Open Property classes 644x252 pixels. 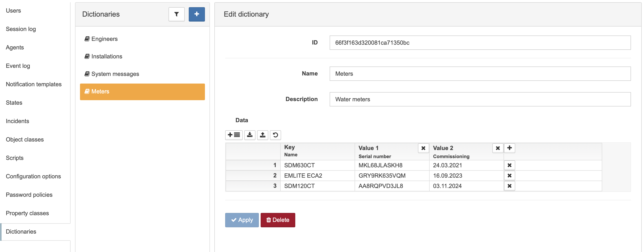tap(27, 213)
